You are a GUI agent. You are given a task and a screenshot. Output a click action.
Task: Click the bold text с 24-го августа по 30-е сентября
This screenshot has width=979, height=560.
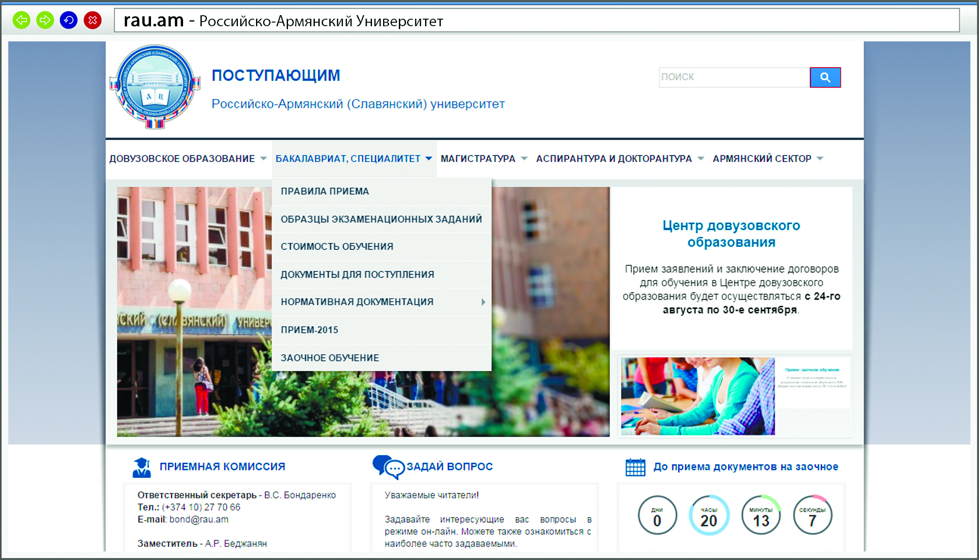[752, 303]
